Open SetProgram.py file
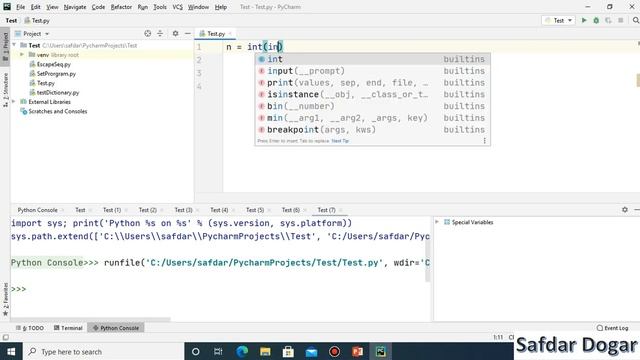 [52, 73]
